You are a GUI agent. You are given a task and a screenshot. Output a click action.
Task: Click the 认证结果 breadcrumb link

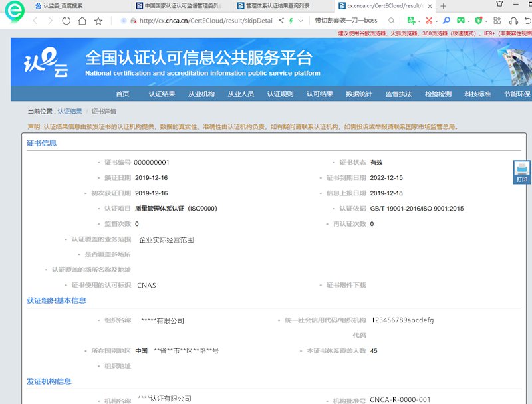(x=70, y=111)
